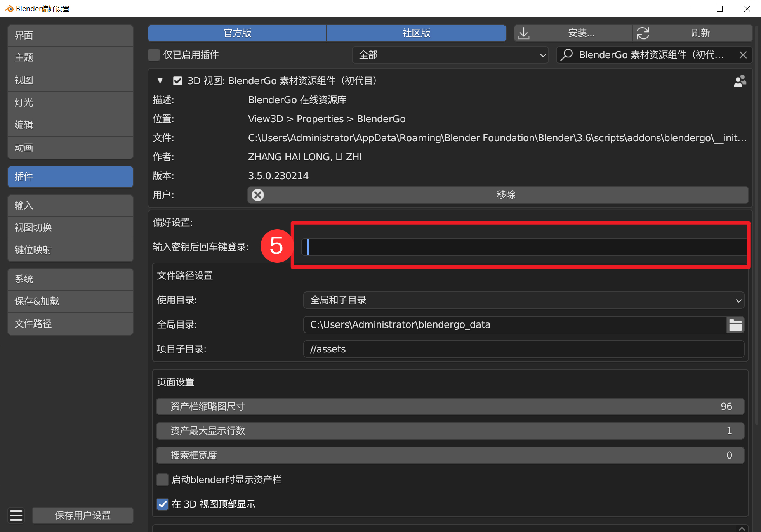Click the 移除 remove add-on button
Screen dimensions: 761x532
pos(498,195)
